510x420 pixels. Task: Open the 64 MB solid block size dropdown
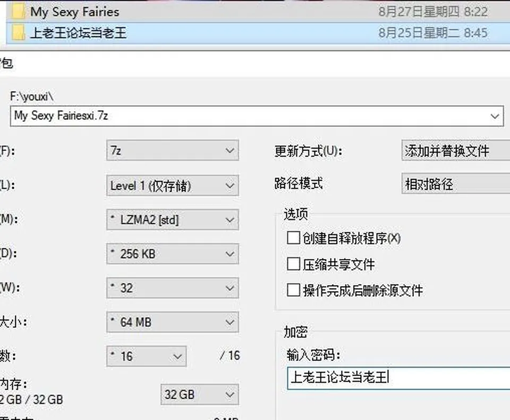tap(173, 322)
